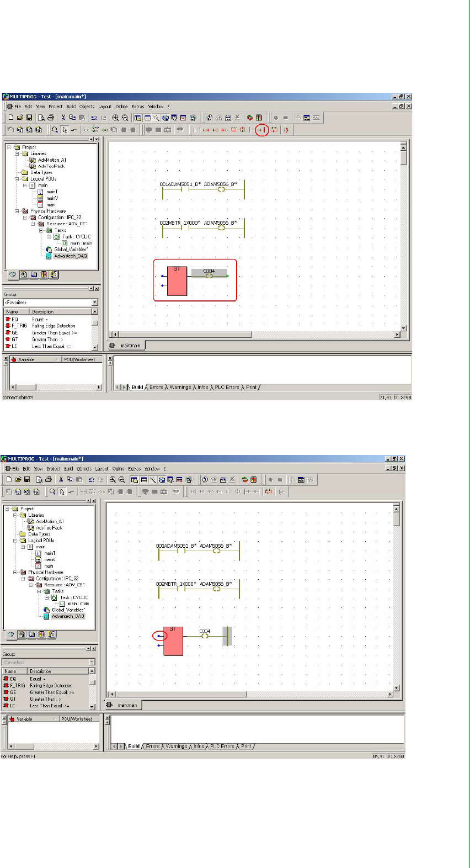Screen dimensions: 470x868
Task: Open Extras menu in lower window
Action: tap(135, 469)
